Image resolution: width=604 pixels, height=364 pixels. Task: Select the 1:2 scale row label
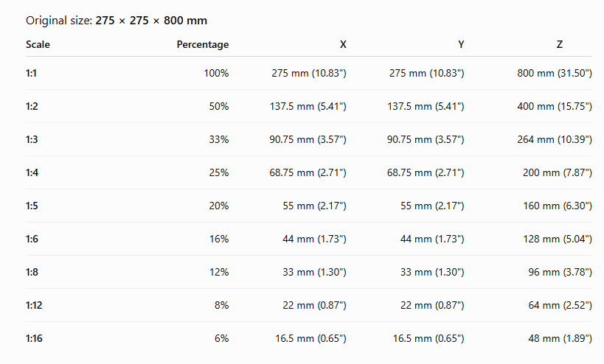pos(32,106)
